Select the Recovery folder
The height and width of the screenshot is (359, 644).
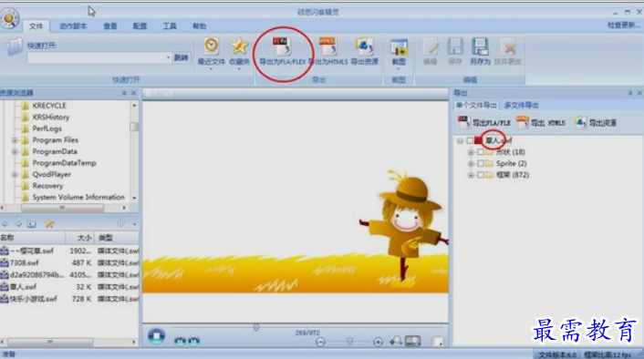[47, 186]
